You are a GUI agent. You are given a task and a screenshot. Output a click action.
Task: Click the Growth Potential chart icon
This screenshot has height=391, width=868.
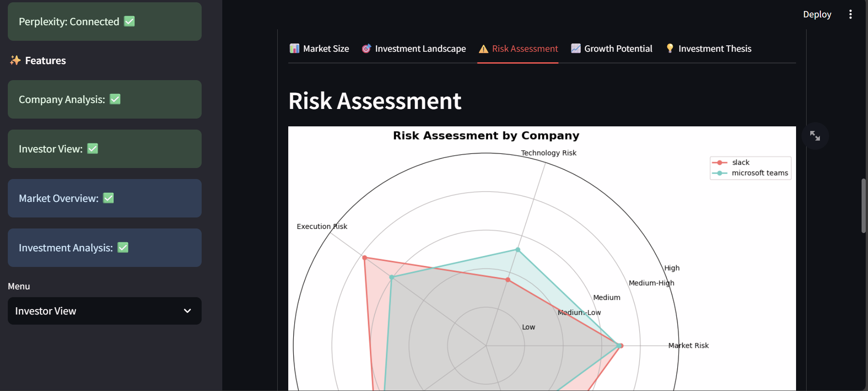click(x=576, y=49)
